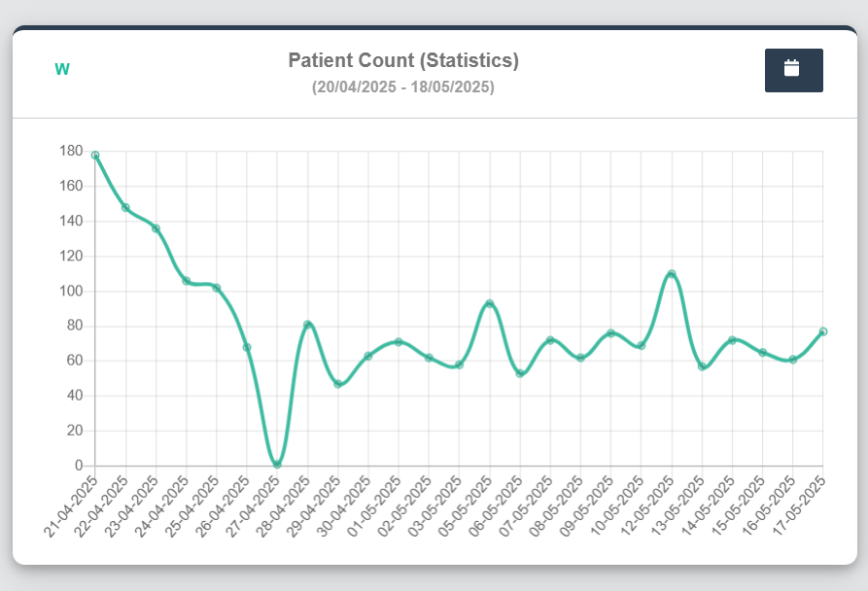Click the 180 y-axis label
The width and height of the screenshot is (868, 591).
pos(70,151)
